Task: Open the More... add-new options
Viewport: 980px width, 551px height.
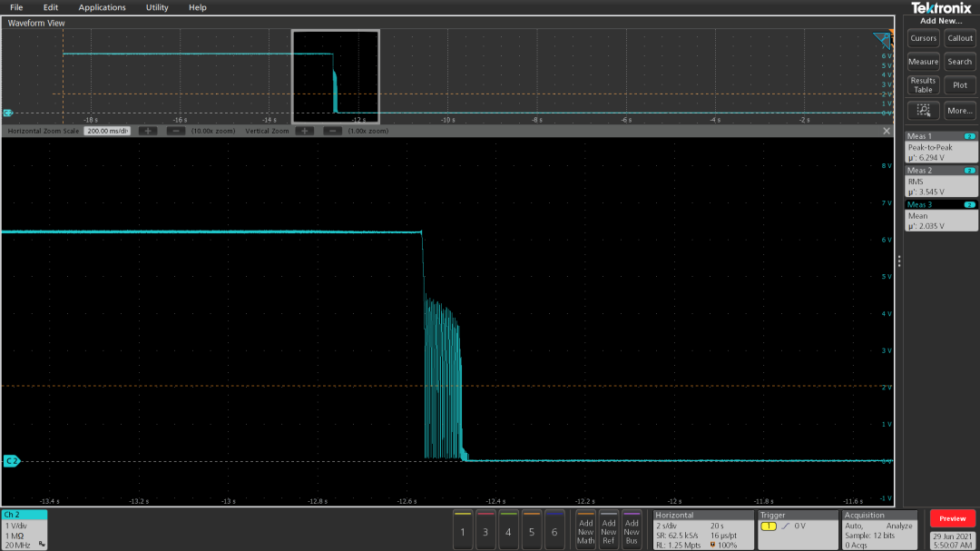Action: [x=960, y=110]
